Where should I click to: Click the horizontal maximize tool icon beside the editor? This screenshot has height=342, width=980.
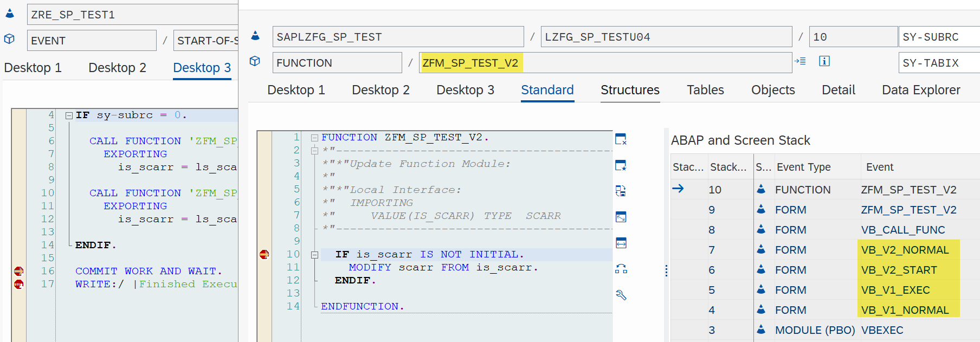click(621, 243)
